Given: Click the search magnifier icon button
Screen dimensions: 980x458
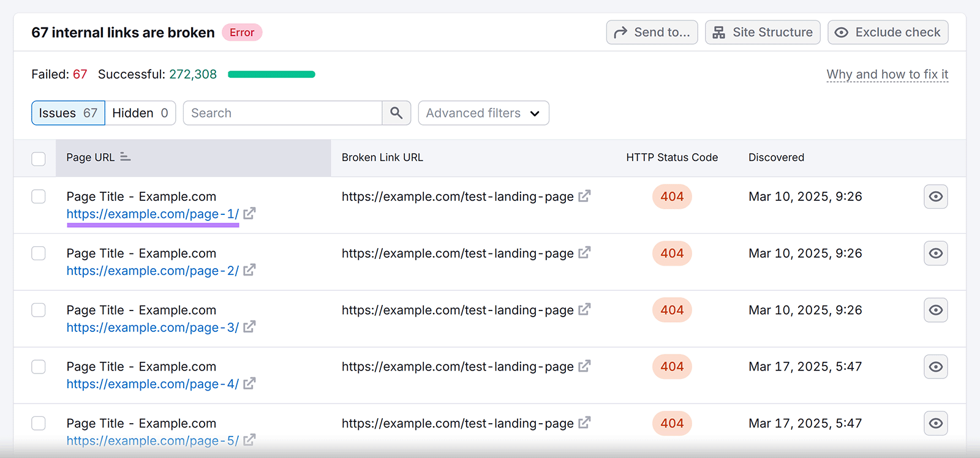Looking at the screenshot, I should [396, 113].
